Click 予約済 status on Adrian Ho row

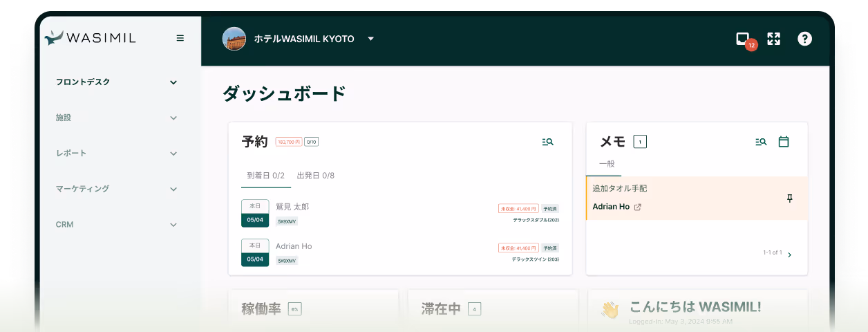[550, 248]
